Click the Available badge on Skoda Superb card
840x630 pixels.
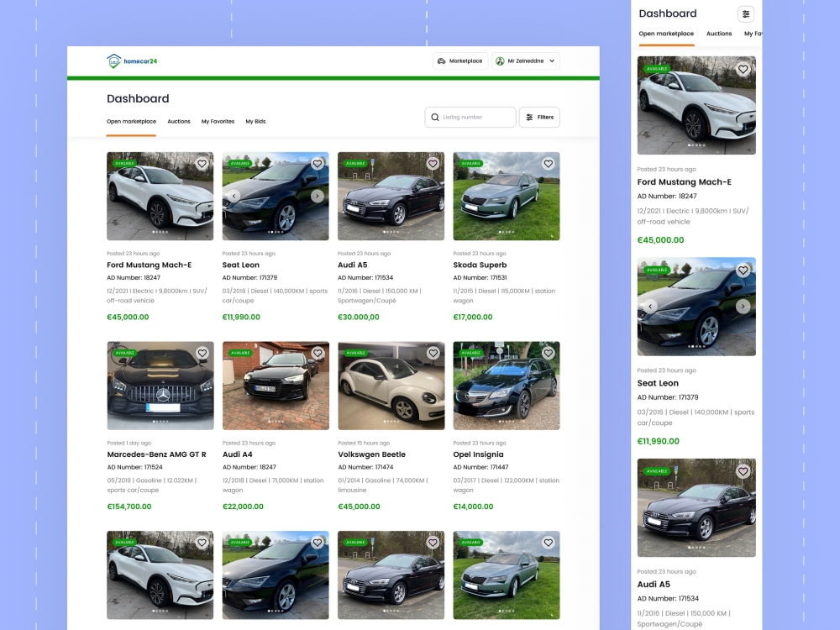pos(470,164)
